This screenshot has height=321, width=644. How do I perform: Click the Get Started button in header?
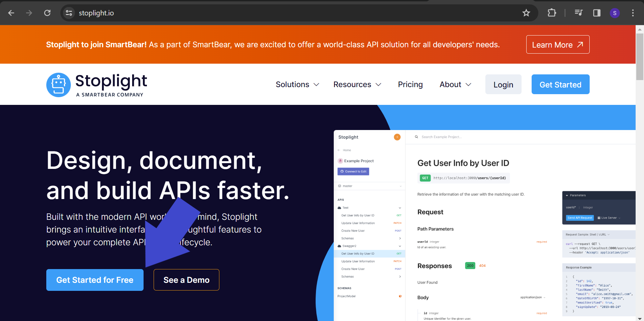coord(560,84)
